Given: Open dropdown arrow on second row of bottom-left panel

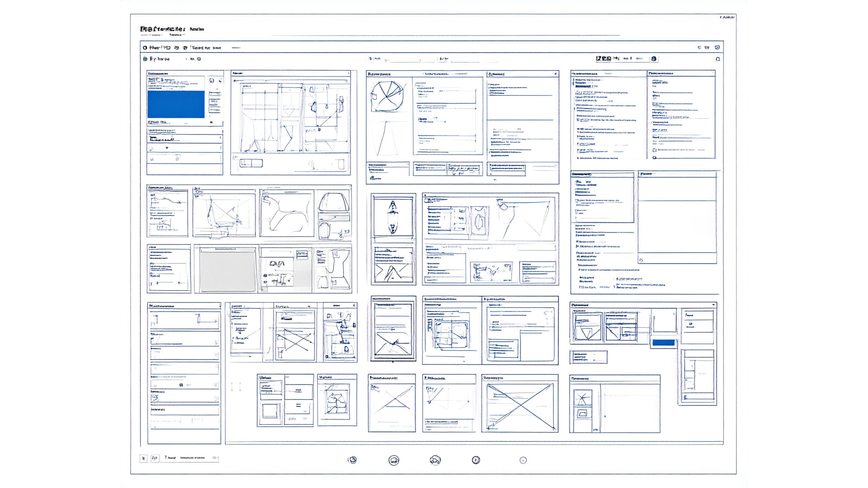Looking at the screenshot, I should (x=216, y=343).
